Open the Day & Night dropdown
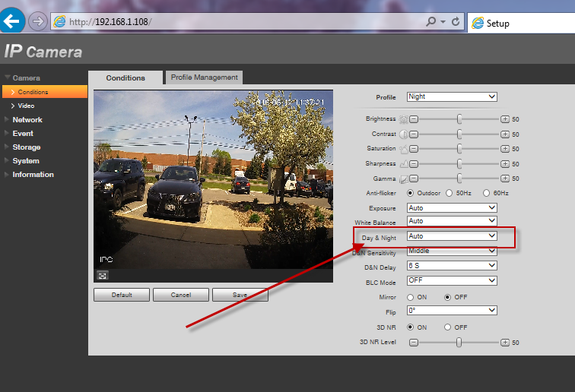Image resolution: width=575 pixels, height=392 pixels. [x=452, y=236]
